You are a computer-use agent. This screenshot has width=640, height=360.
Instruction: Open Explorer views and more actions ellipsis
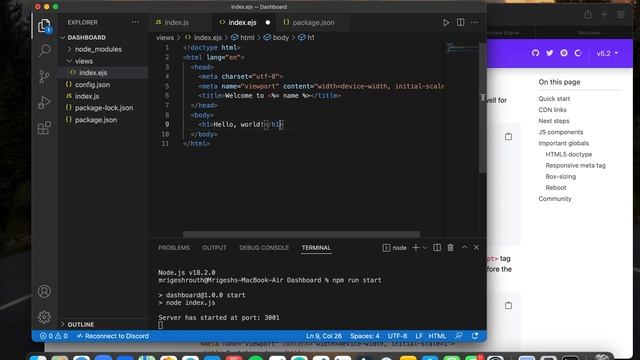coord(136,22)
